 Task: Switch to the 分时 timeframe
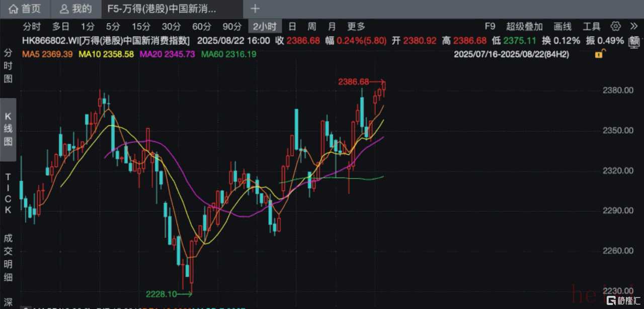[x=32, y=27]
